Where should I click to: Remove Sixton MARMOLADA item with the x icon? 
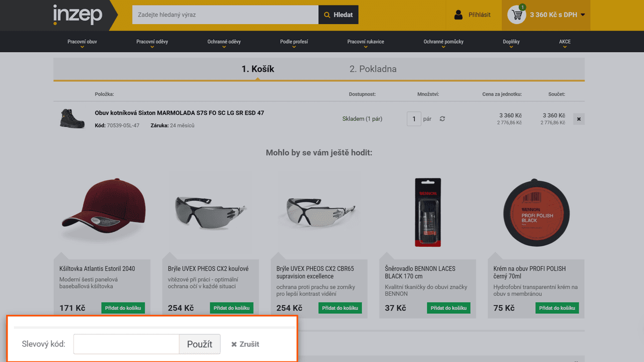click(579, 119)
